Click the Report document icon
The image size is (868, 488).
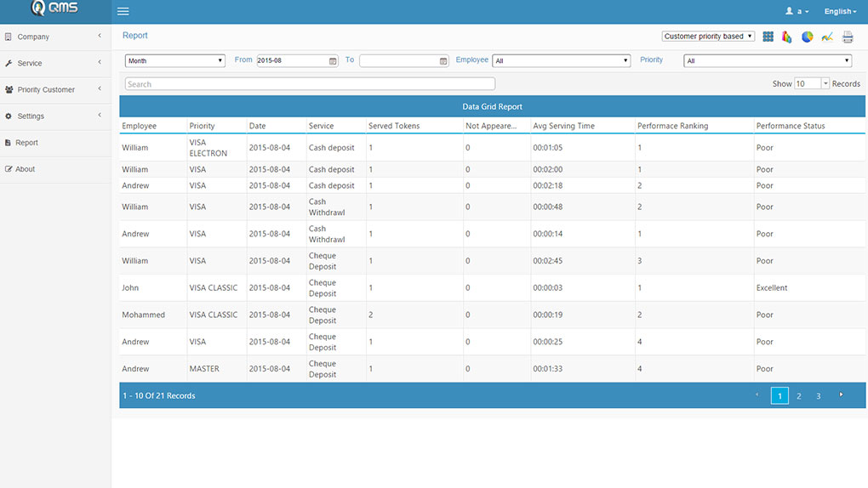[8, 143]
